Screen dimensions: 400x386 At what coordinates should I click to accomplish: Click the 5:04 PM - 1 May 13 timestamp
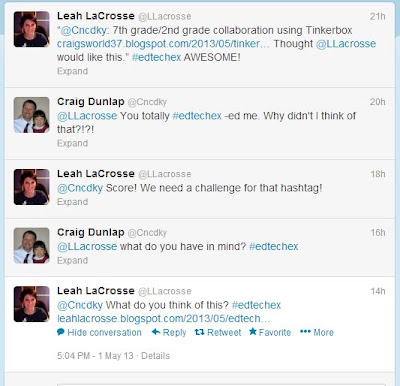click(x=95, y=356)
